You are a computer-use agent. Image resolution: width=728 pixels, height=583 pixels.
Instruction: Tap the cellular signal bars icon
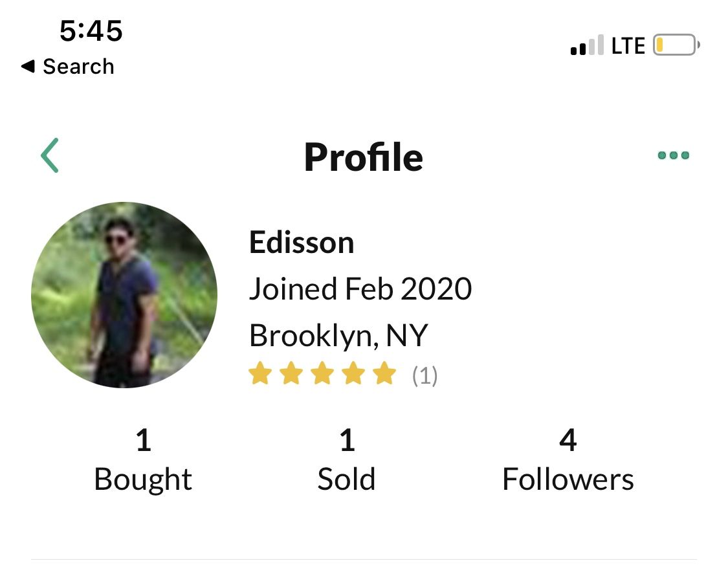pos(587,45)
